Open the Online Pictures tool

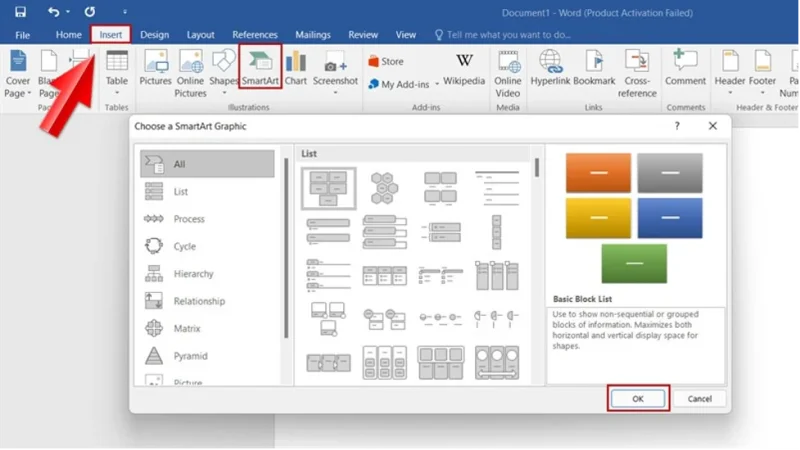coord(190,70)
